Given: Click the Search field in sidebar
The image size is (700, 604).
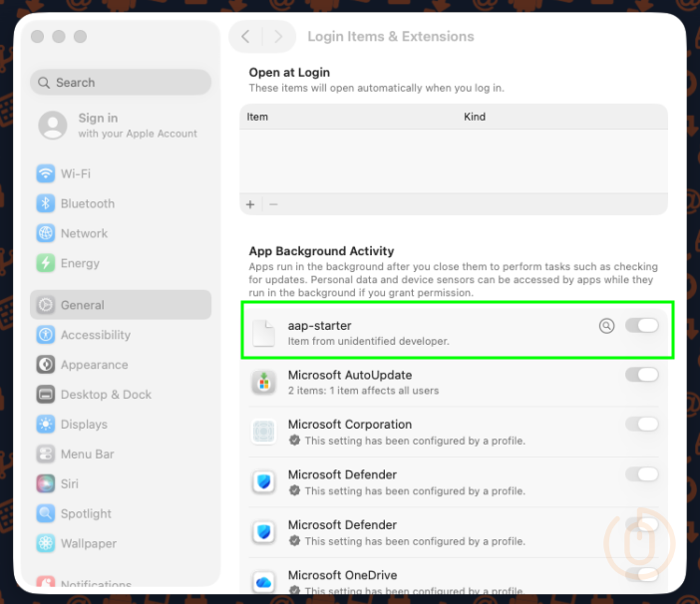Looking at the screenshot, I should click(x=121, y=83).
